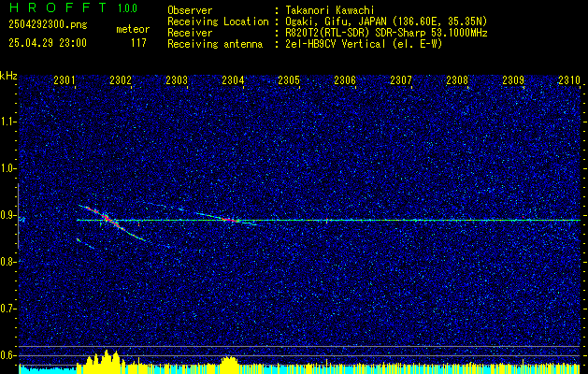Screen dimensions: 588x374
Task: Click time marker 2304
Action: point(233,80)
